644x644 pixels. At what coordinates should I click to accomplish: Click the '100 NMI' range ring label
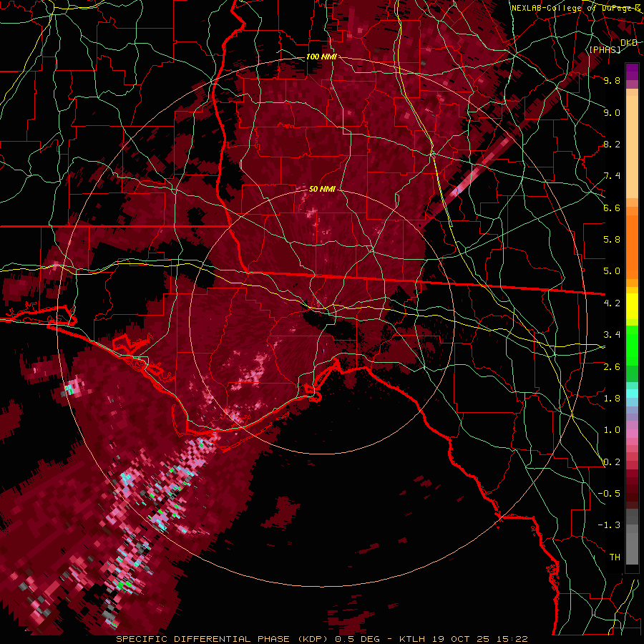(321, 57)
